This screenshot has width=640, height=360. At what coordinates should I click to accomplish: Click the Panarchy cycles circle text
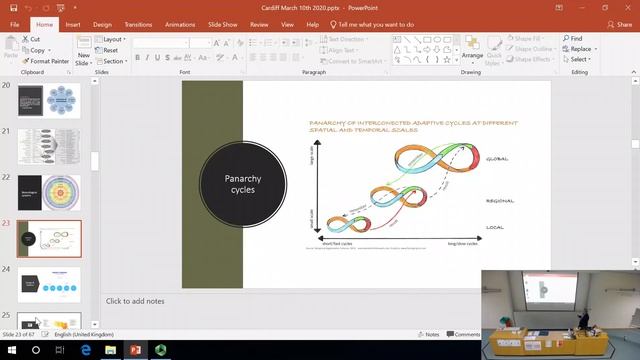243,184
